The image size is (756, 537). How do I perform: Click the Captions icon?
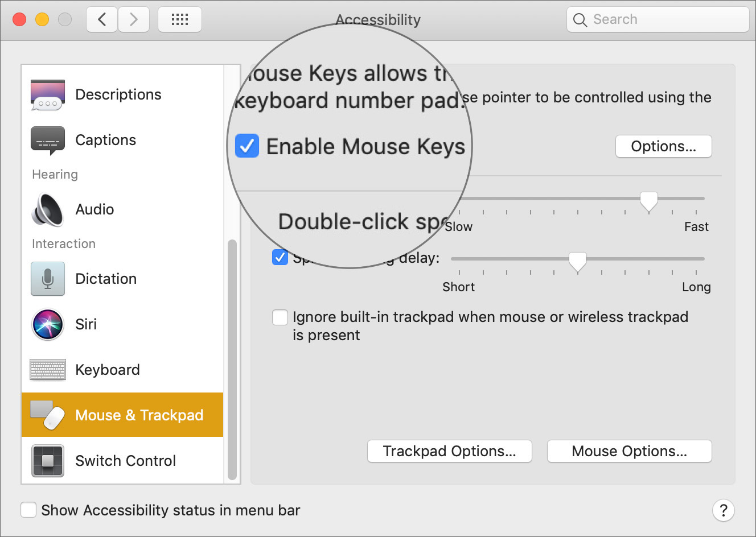point(47,139)
